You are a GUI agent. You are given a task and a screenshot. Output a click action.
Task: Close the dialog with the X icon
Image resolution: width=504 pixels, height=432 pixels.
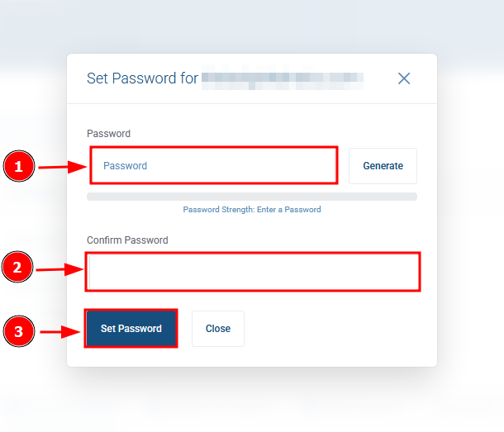[x=404, y=78]
